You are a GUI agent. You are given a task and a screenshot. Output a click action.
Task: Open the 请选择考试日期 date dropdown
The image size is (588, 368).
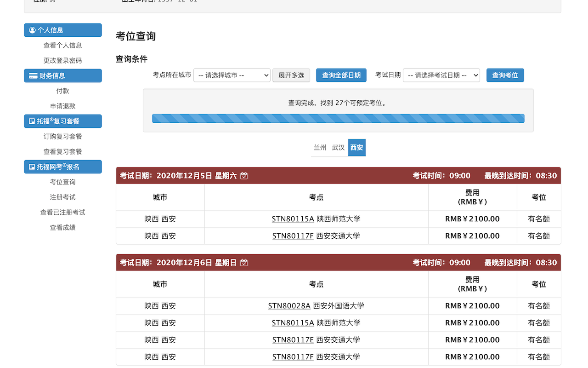point(441,75)
